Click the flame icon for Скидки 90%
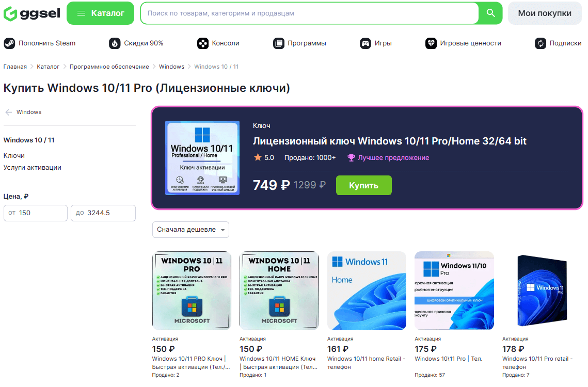The width and height of the screenshot is (588, 387). point(115,43)
